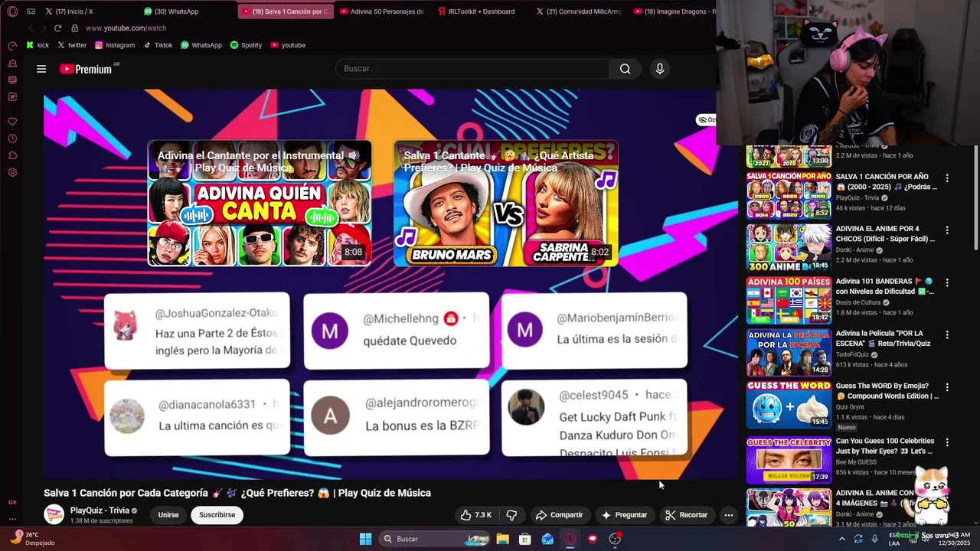Open the heart icon in Opera sidebar
980x551 pixels.
(x=12, y=122)
